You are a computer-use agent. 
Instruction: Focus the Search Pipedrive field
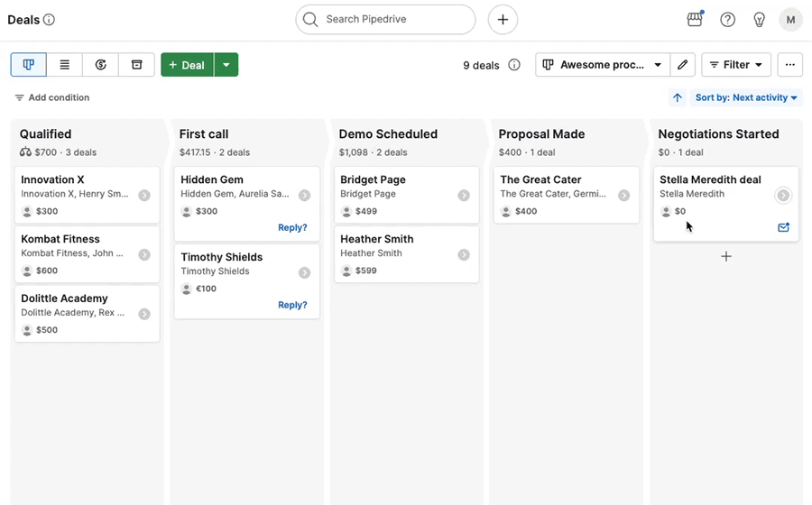[x=385, y=20]
